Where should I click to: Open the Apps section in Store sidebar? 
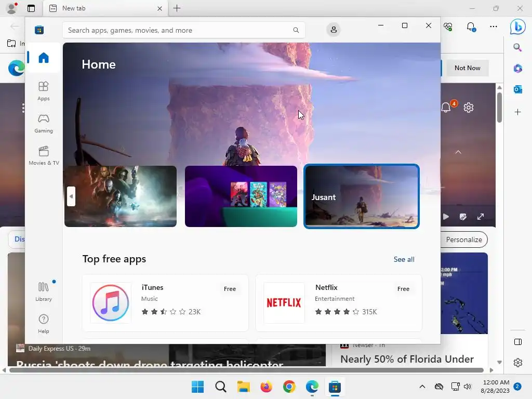coord(44,91)
